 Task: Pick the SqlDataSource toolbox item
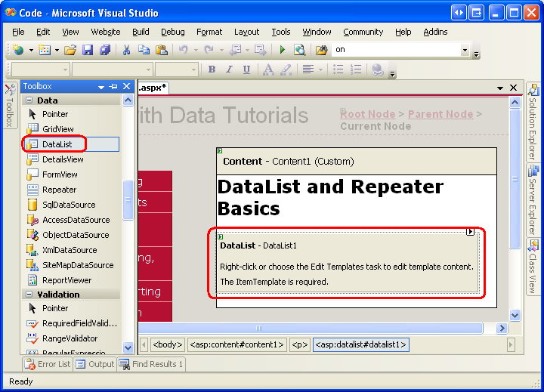69,205
